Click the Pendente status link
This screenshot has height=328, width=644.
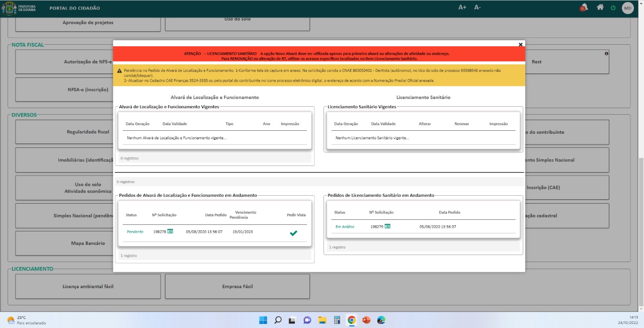coord(135,232)
